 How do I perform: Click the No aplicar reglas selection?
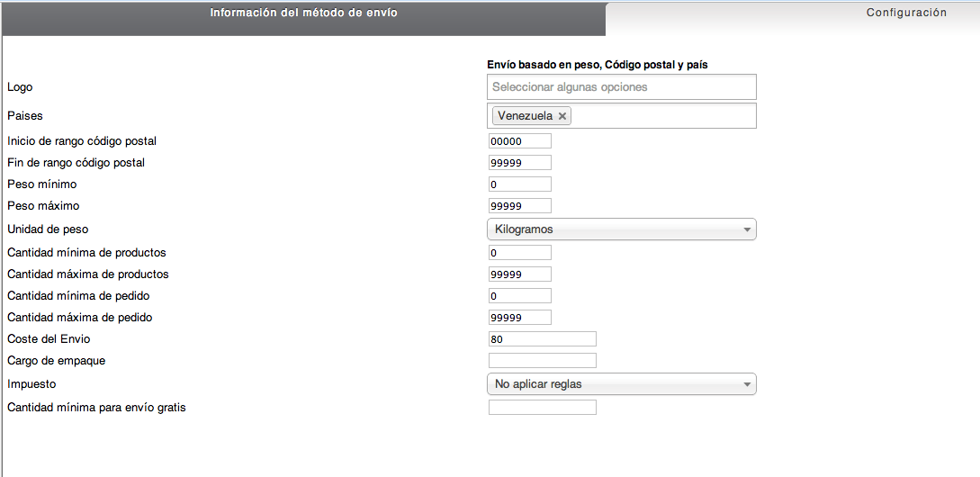pos(538,384)
